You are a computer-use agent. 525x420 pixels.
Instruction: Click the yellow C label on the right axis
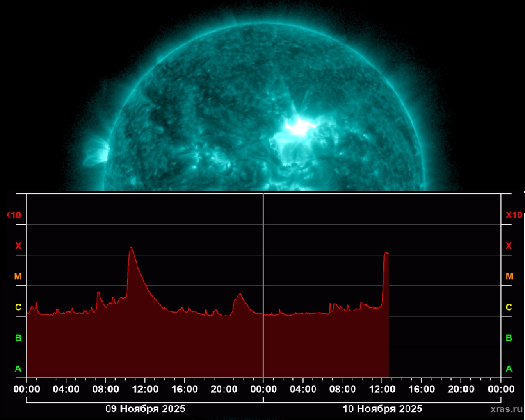[x=509, y=307]
